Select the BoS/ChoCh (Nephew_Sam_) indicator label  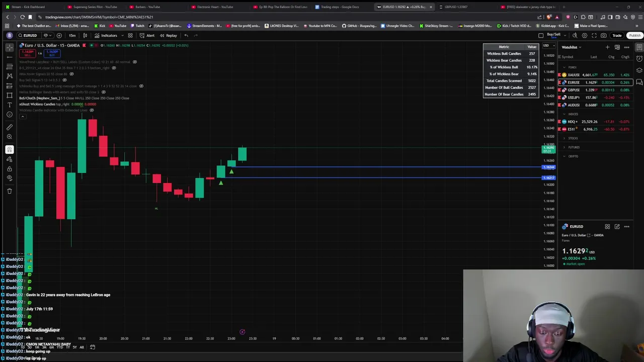click(39, 98)
